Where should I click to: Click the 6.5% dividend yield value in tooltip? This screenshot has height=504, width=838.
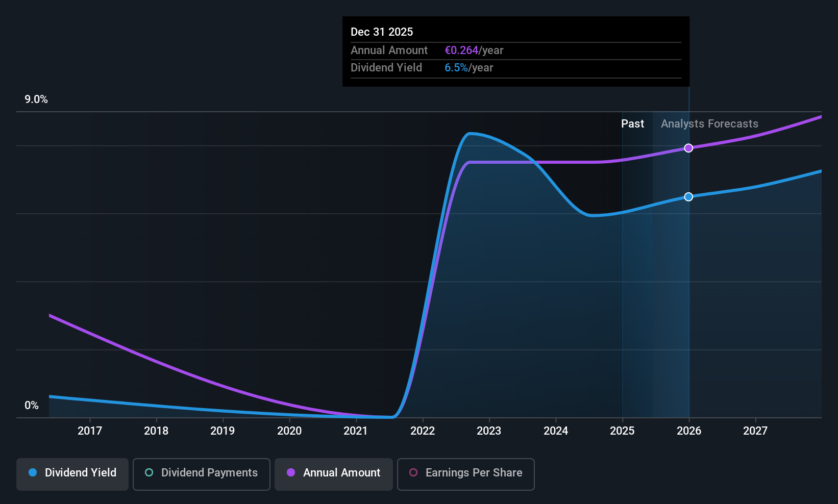(456, 68)
